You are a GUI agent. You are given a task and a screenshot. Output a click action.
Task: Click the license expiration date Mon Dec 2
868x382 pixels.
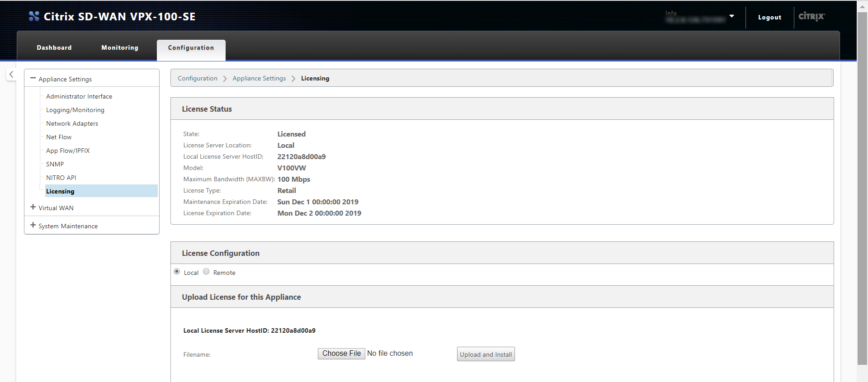(319, 213)
